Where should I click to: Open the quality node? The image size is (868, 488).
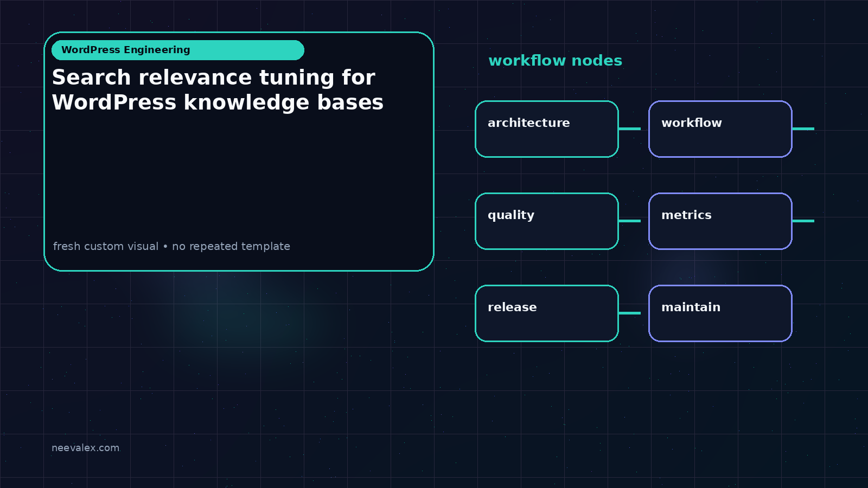547,221
